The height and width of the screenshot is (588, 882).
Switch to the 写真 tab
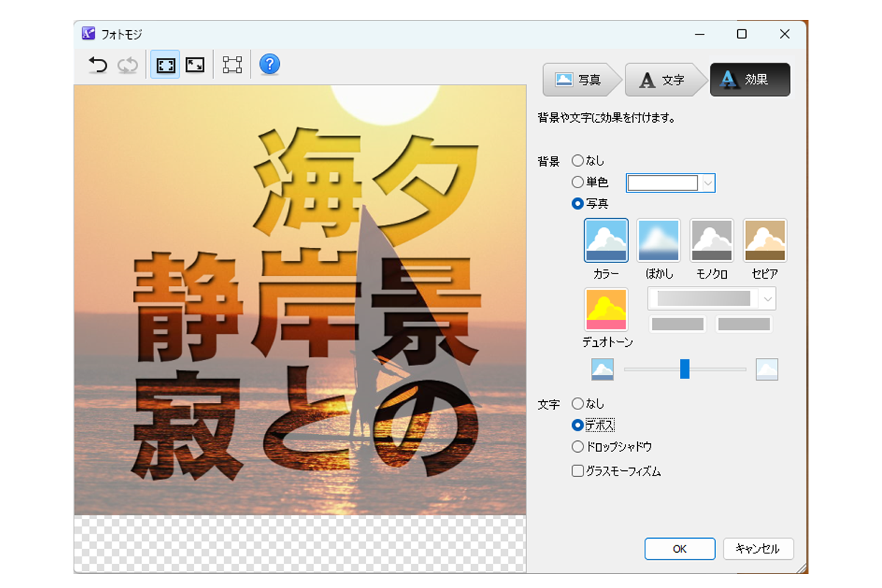coord(581,80)
